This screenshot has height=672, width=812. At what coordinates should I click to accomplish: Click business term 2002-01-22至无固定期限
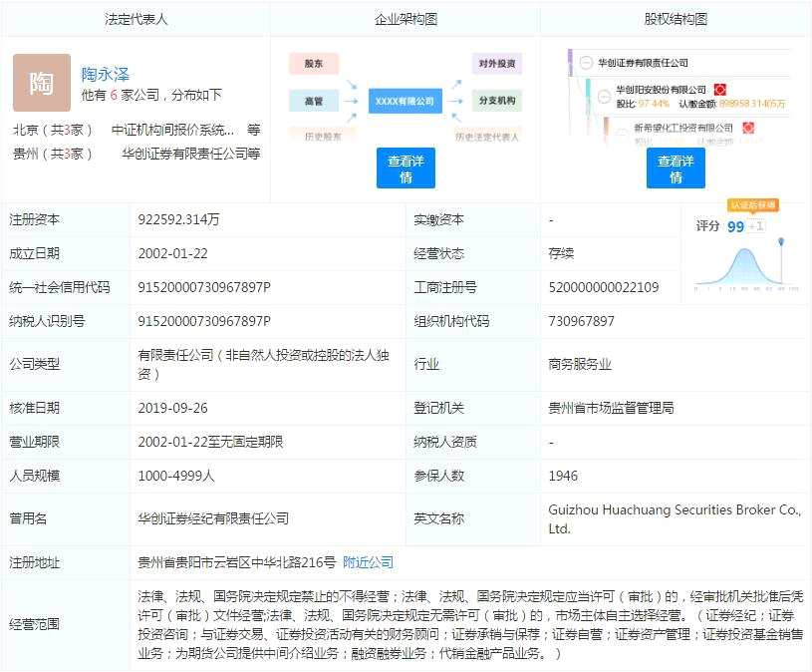click(210, 442)
